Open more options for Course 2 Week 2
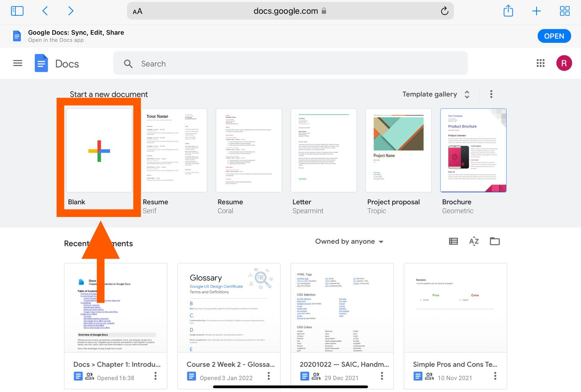This screenshot has height=392, width=581. [x=269, y=376]
